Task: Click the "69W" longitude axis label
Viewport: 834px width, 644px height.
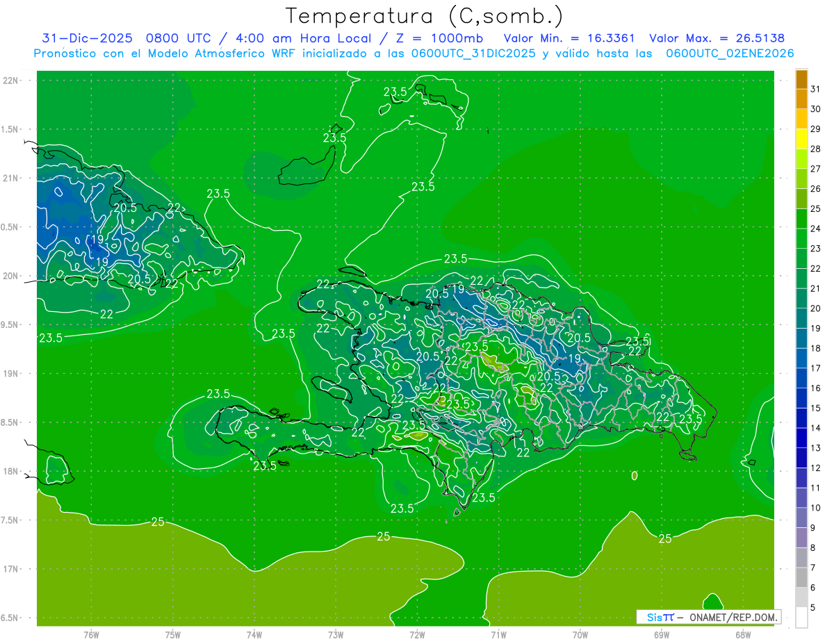Action: 662,634
